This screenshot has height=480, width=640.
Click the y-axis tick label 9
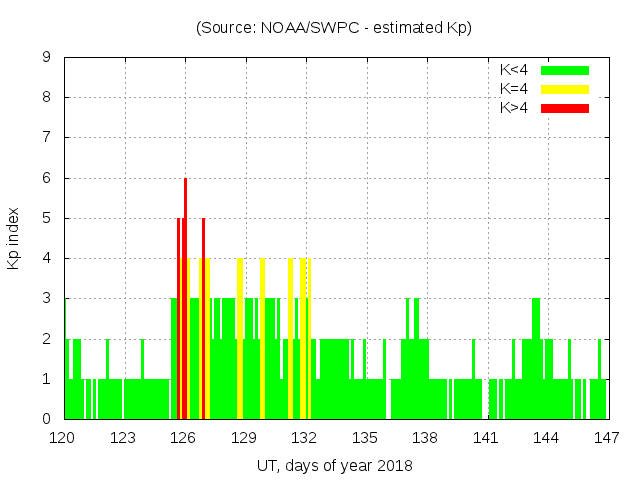(46, 57)
